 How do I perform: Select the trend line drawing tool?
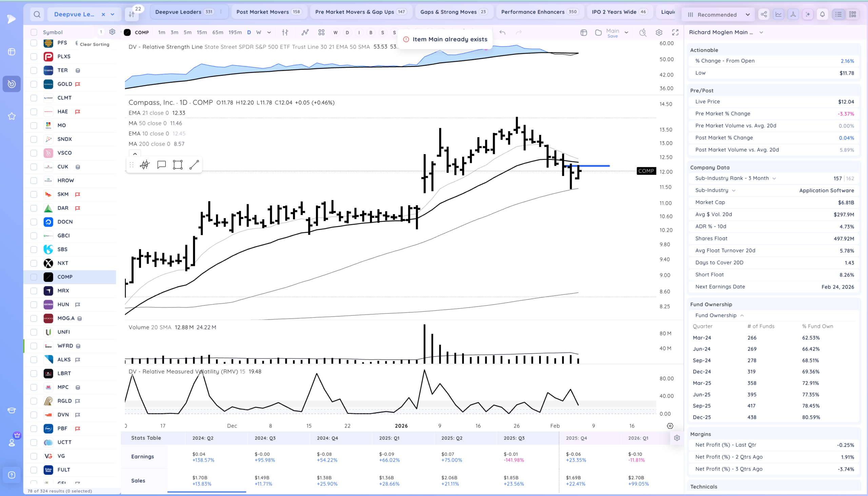[194, 165]
